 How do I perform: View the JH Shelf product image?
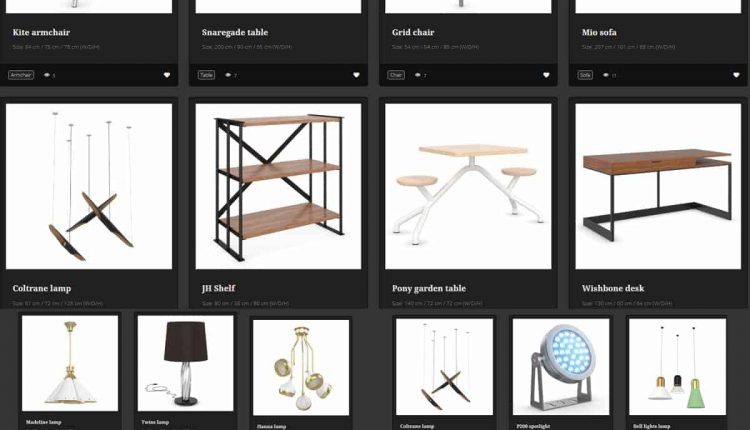click(278, 187)
